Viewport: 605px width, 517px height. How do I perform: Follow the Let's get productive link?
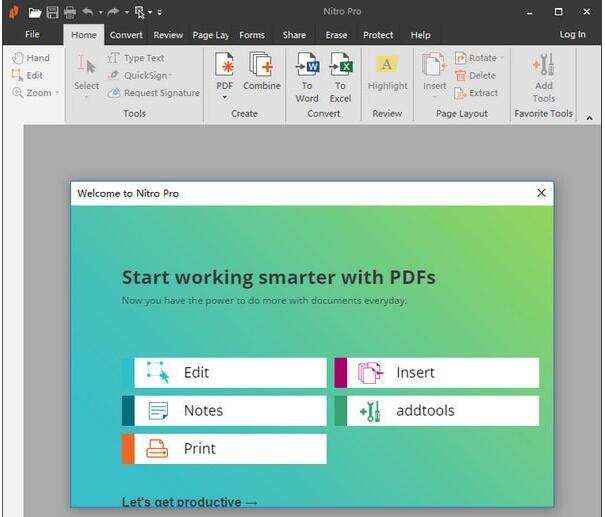click(189, 502)
